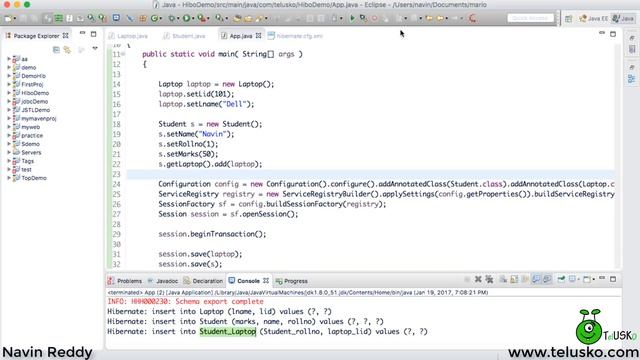Click the Package Explorer tab title
640x360 pixels.
36,36
